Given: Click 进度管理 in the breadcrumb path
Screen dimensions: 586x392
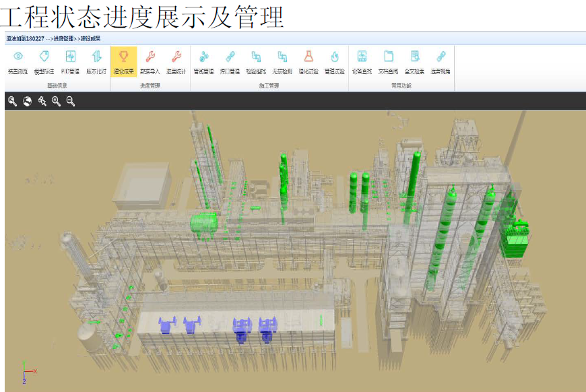Looking at the screenshot, I should pos(65,38).
